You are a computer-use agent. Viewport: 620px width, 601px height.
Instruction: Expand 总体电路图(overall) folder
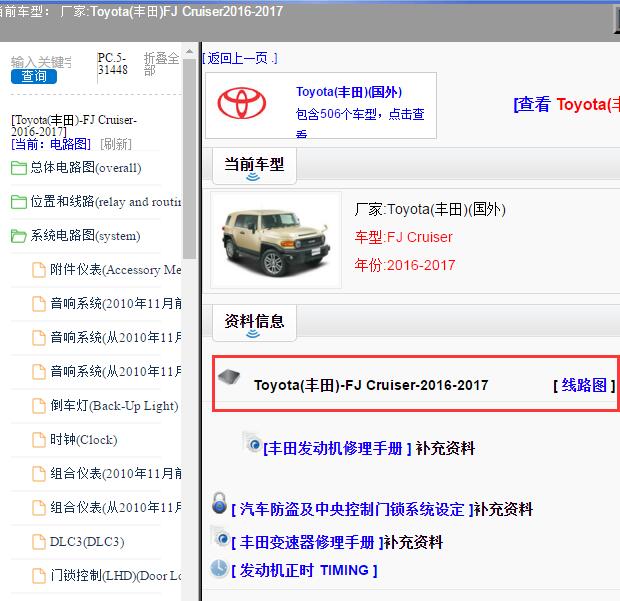point(85,168)
